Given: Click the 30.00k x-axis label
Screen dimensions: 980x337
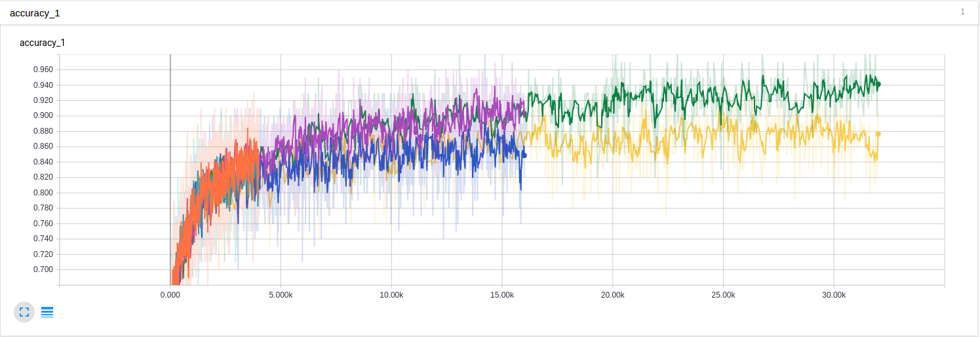Looking at the screenshot, I should (834, 296).
